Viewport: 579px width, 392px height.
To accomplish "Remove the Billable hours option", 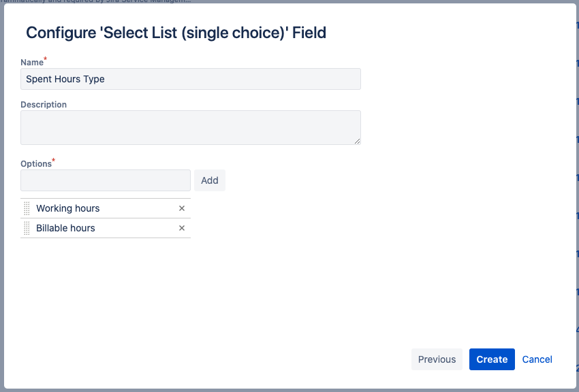I will click(x=182, y=228).
